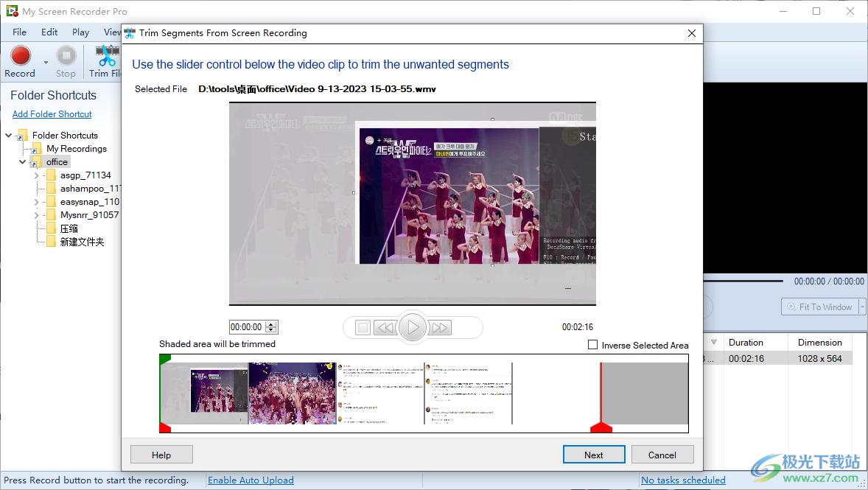Play the video preview

pyautogui.click(x=413, y=327)
